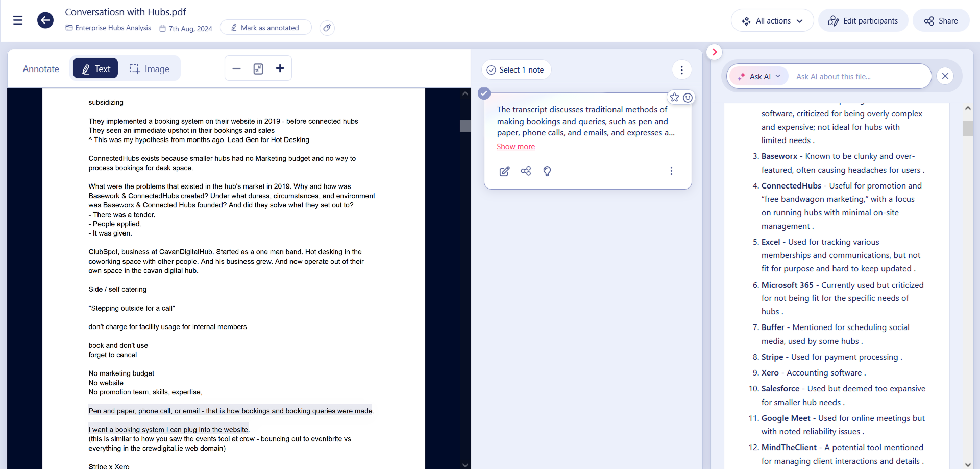Screen dimensions: 980x469
Task: Click the 'Salesforce' item in AI list
Action: pyautogui.click(x=780, y=389)
